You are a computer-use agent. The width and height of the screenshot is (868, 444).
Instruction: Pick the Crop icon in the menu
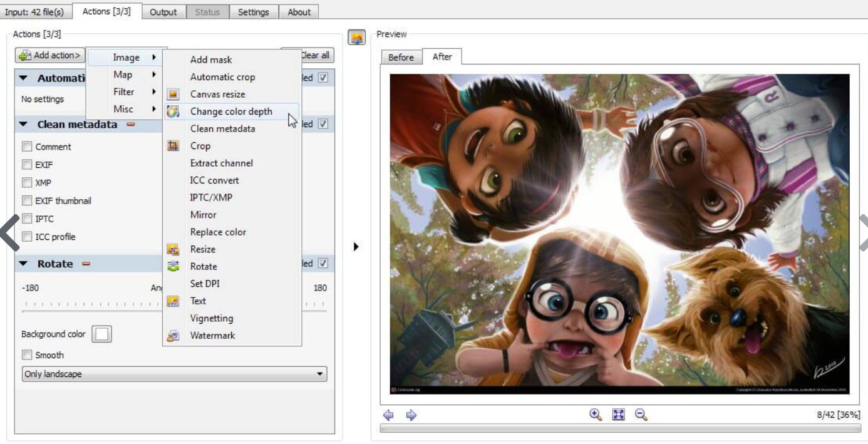(x=173, y=146)
